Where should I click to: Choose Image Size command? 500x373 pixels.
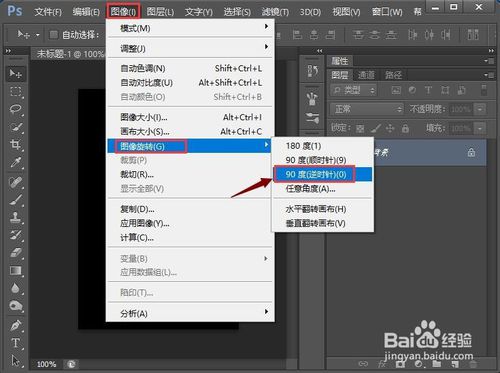190,117
